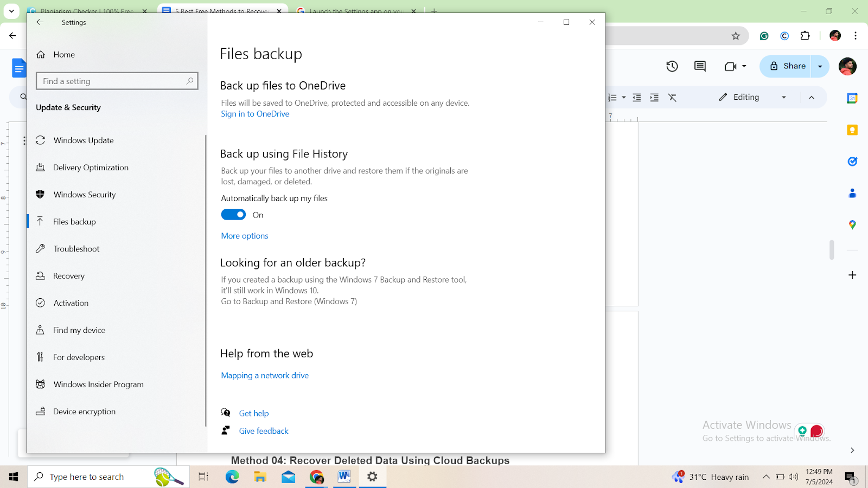Open File Explorer from taskbar
This screenshot has width=868, height=488.
point(260,477)
